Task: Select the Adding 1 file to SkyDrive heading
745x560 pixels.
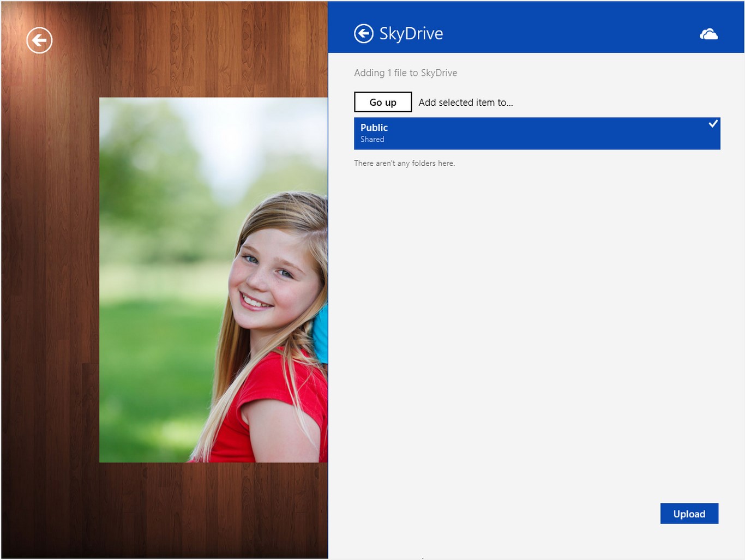Action: click(405, 73)
